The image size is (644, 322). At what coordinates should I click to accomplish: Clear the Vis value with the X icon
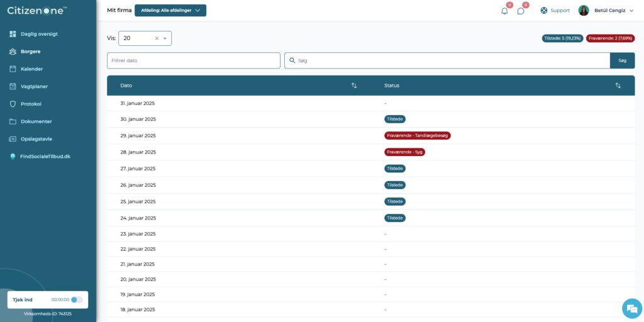click(157, 38)
